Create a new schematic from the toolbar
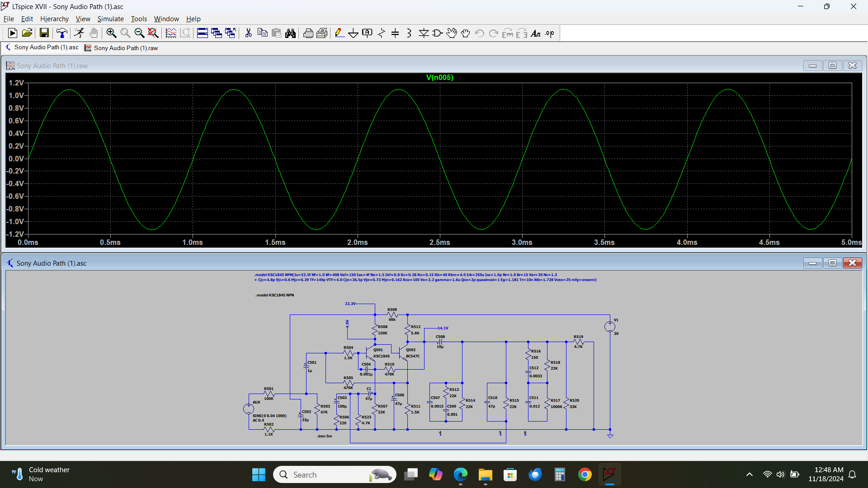Viewport: 868px width, 488px height. [12, 33]
